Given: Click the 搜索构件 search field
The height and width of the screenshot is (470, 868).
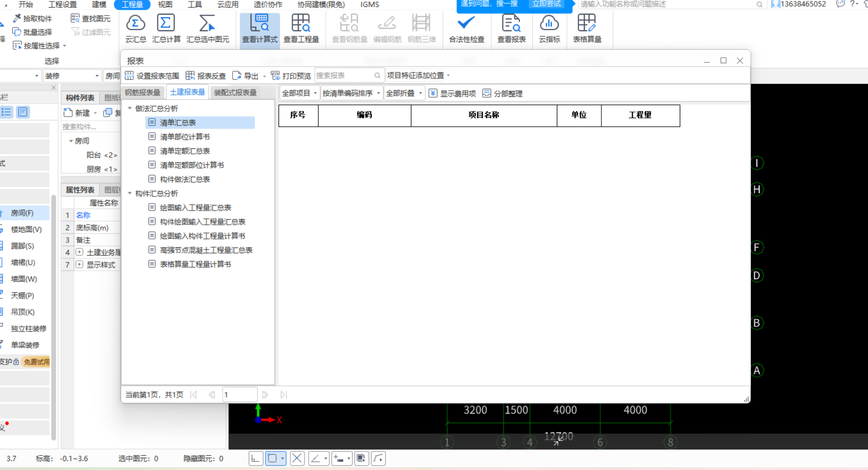Looking at the screenshot, I should pos(90,127).
